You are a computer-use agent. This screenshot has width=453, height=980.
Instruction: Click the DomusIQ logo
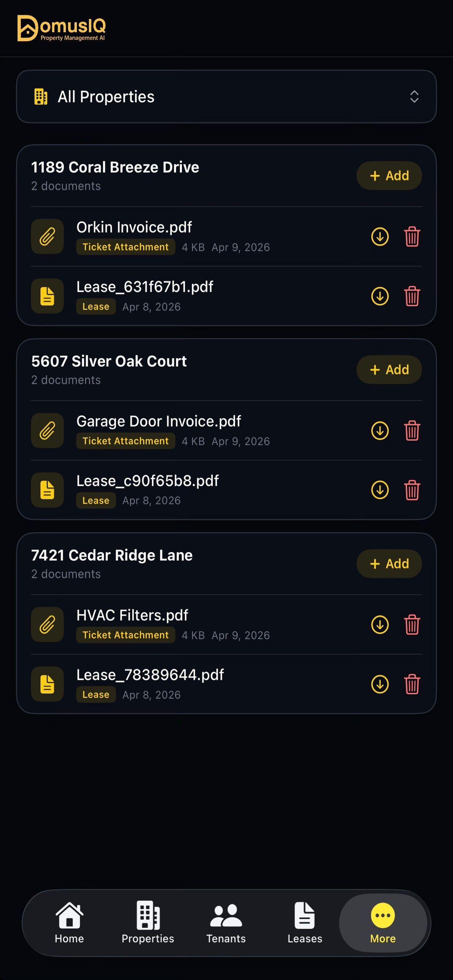(62, 28)
